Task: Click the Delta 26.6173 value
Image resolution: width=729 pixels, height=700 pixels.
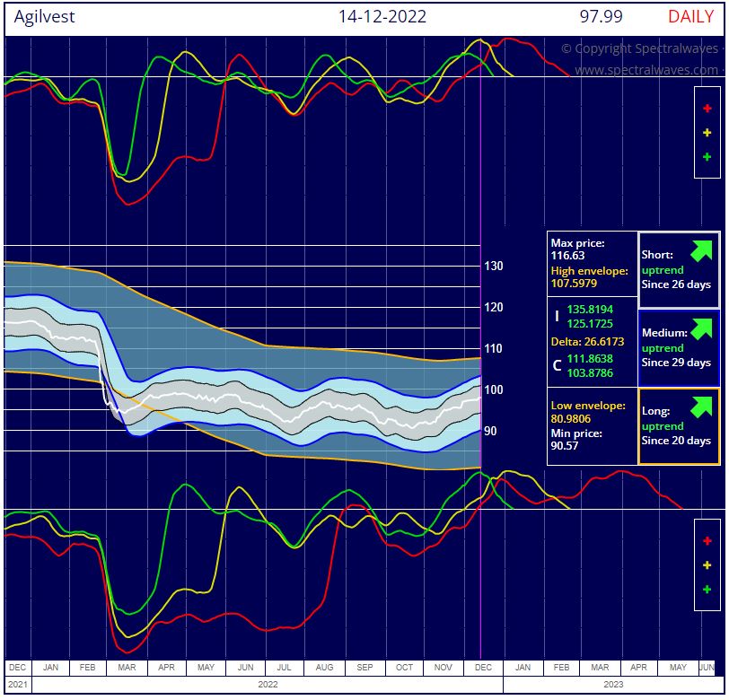Action: 591,341
